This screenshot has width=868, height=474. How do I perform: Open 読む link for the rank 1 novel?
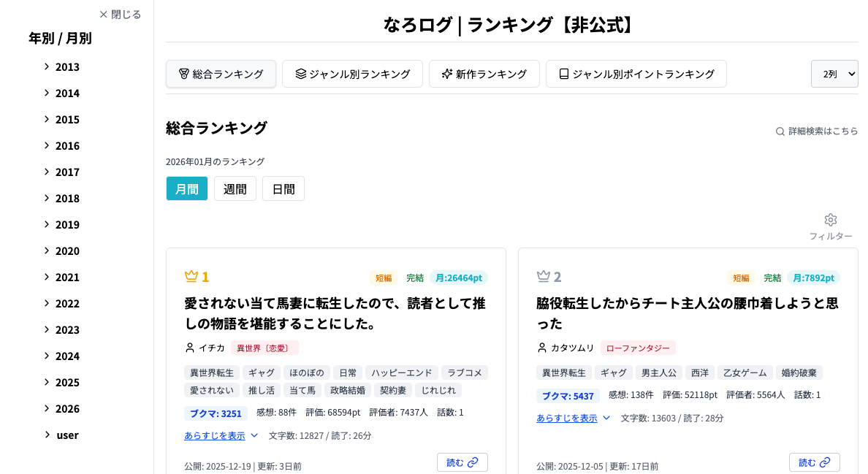coord(462,462)
